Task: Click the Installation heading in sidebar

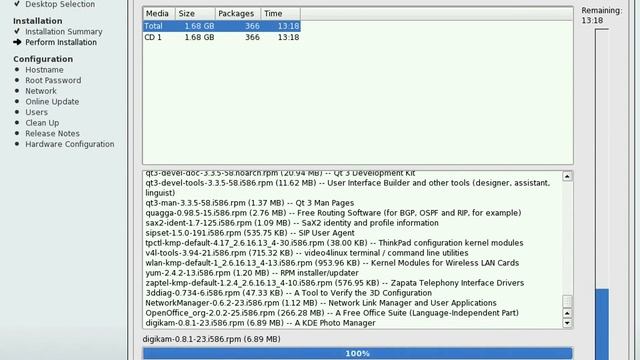Action: 38,21
